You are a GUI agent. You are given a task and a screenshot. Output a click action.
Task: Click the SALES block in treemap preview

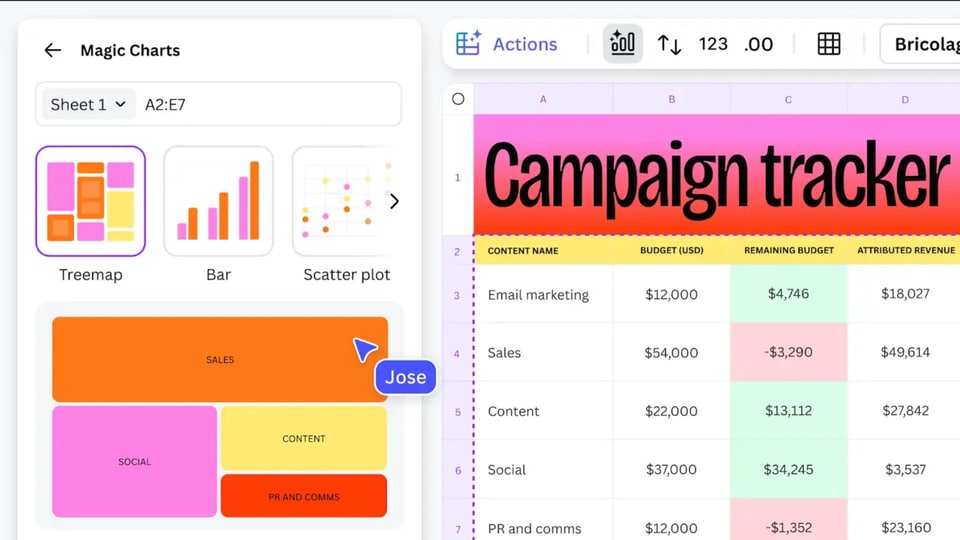coord(220,359)
